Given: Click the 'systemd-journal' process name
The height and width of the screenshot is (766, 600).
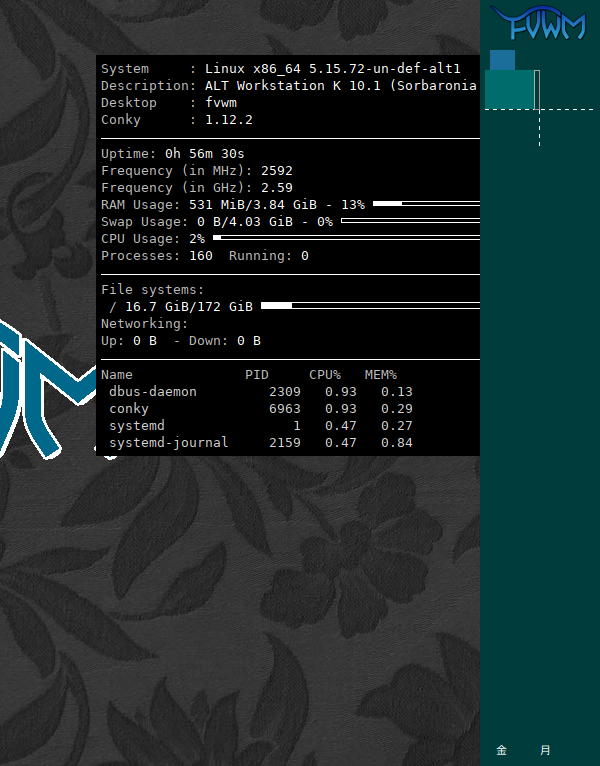Looking at the screenshot, I should pyautogui.click(x=169, y=443).
